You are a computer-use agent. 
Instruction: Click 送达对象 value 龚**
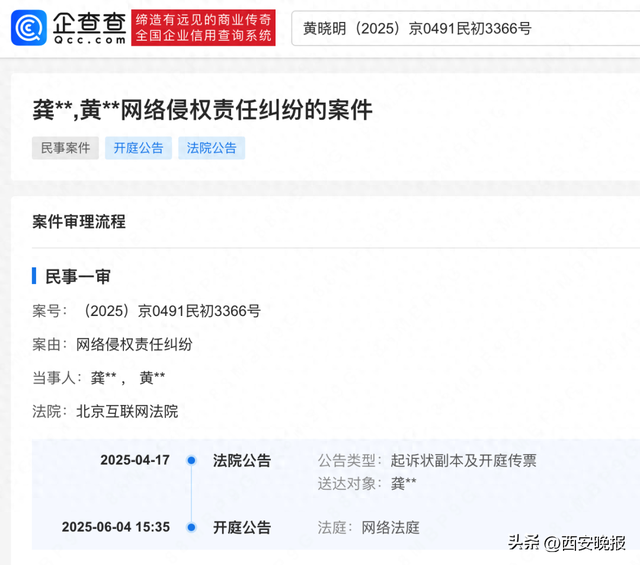pos(404,483)
